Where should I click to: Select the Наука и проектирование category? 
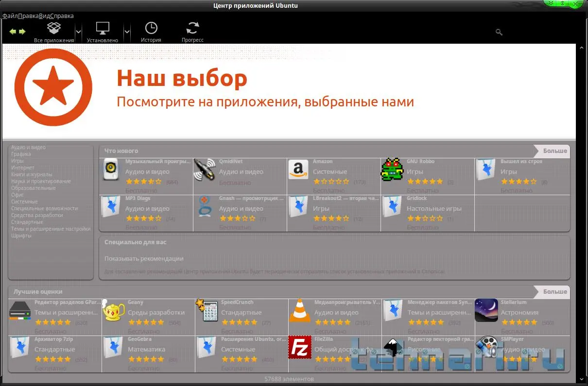pyautogui.click(x=41, y=181)
